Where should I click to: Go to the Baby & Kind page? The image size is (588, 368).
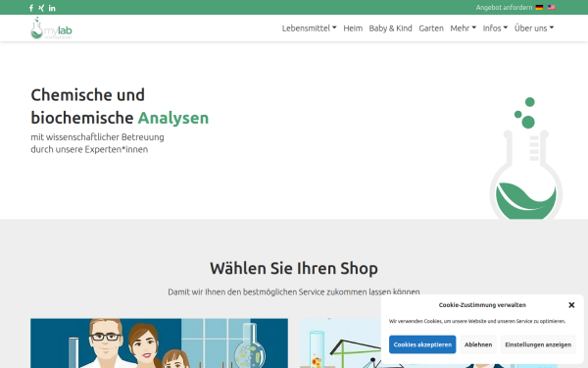point(390,28)
